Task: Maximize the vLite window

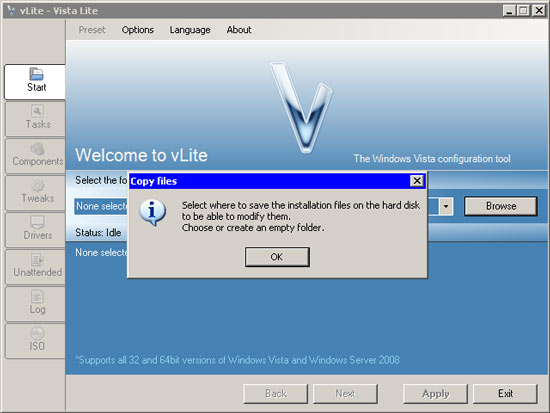Action: (523, 11)
